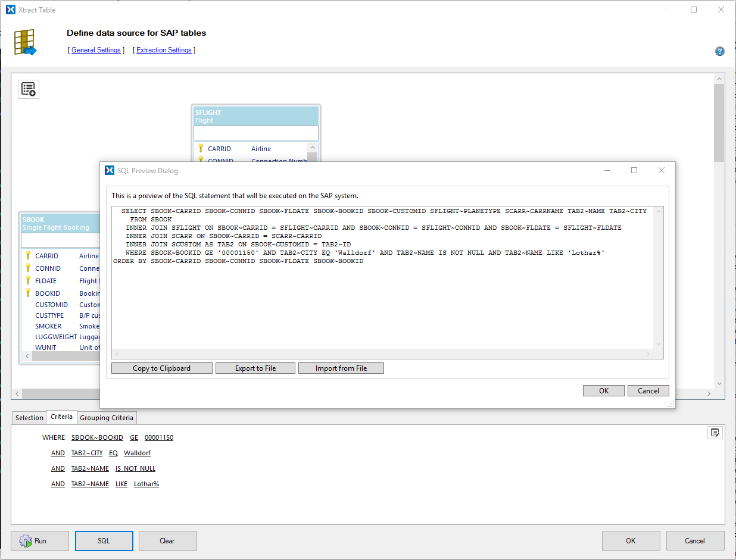The height and width of the screenshot is (560, 736).
Task: Maximize the SQL Preview Dialog window
Action: point(634,171)
